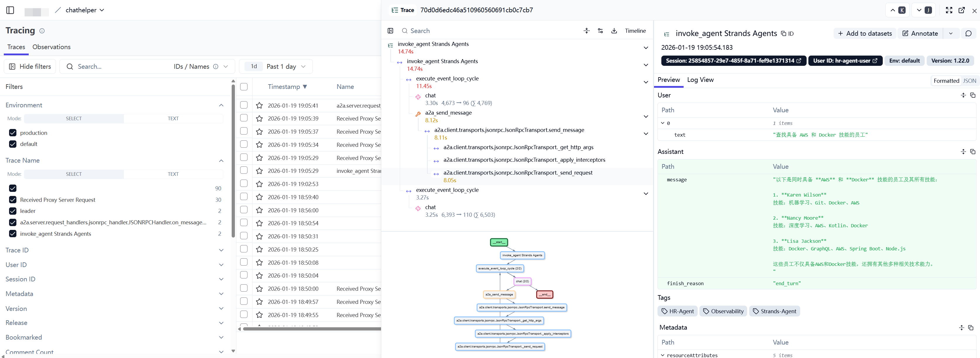Copy the Assistant output content
The image size is (980, 358).
(972, 152)
